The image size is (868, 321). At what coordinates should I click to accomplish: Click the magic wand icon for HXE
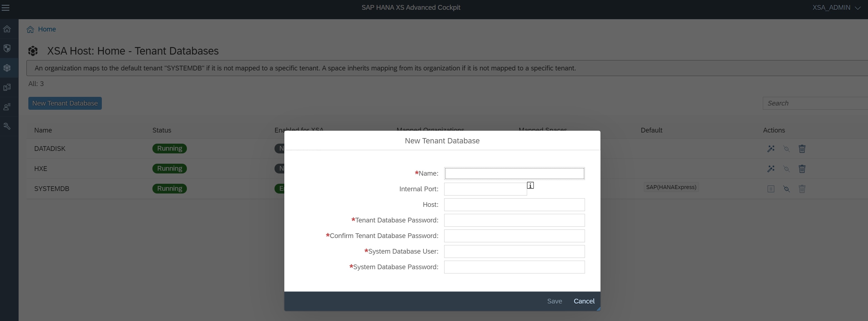[771, 169]
